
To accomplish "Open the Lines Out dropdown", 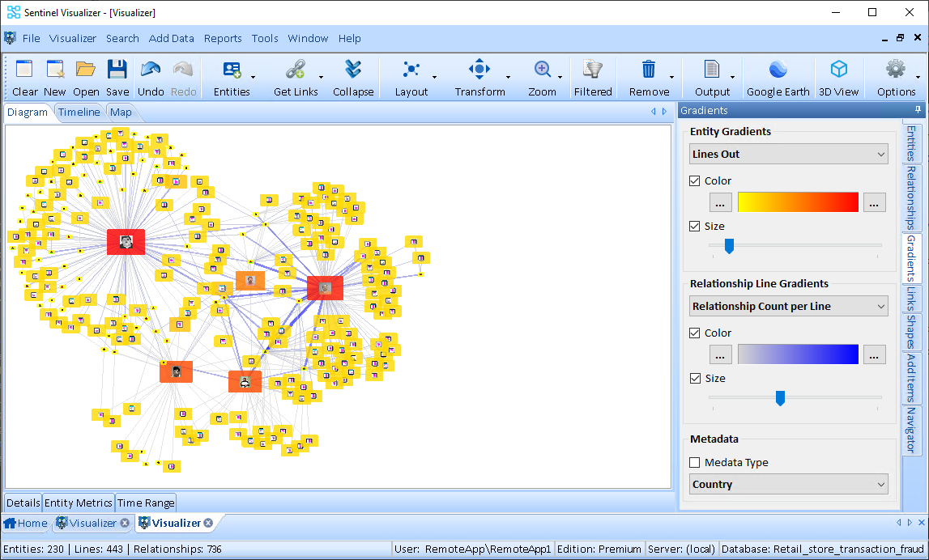I will pyautogui.click(x=789, y=154).
